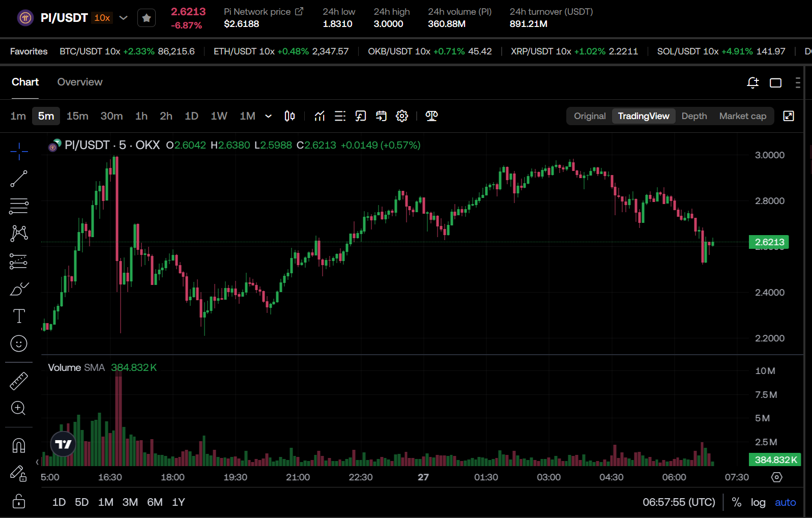Set timeframe to 1W
This screenshot has width=812, height=518.
point(219,116)
